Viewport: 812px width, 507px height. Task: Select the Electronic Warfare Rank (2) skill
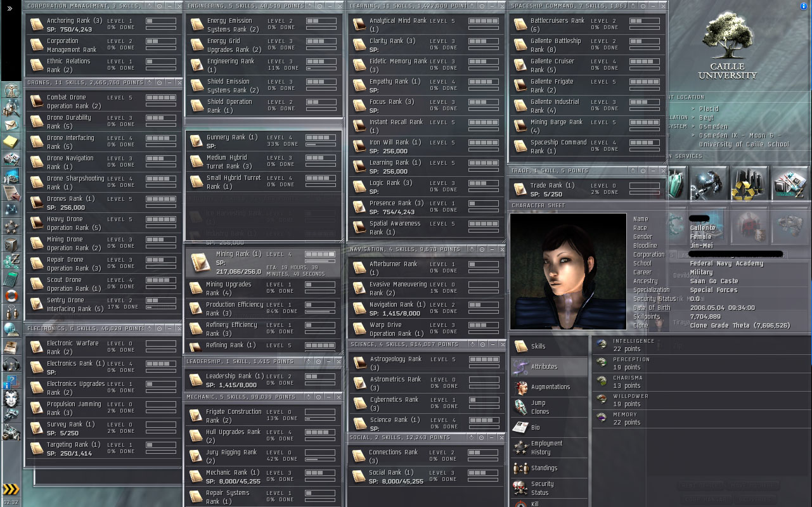tap(104, 347)
